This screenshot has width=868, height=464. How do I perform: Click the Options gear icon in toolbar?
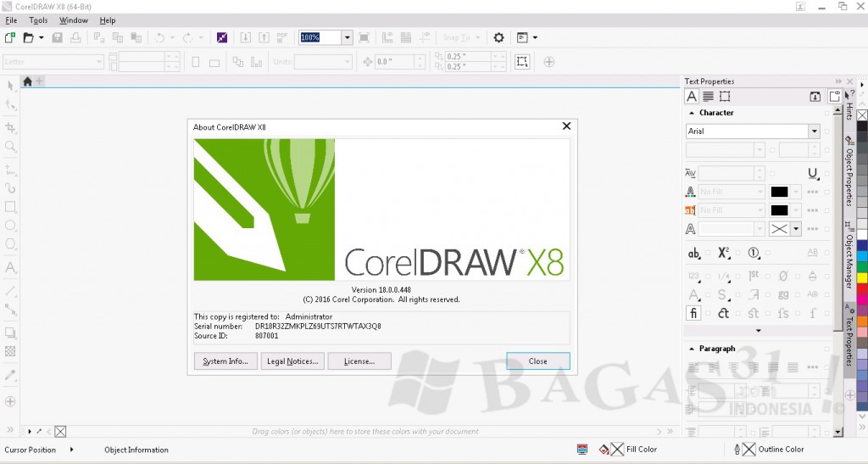point(498,37)
